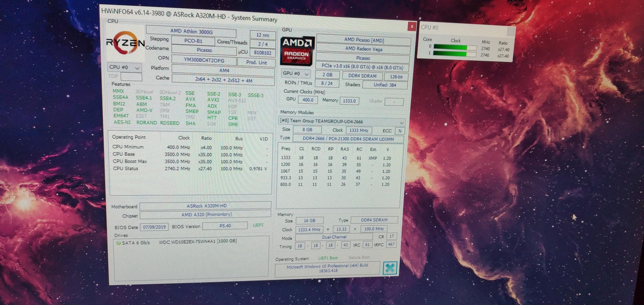This screenshot has height=305, width=644.
Task: Click the 2 GB GPU memory field
Action: pos(327,75)
